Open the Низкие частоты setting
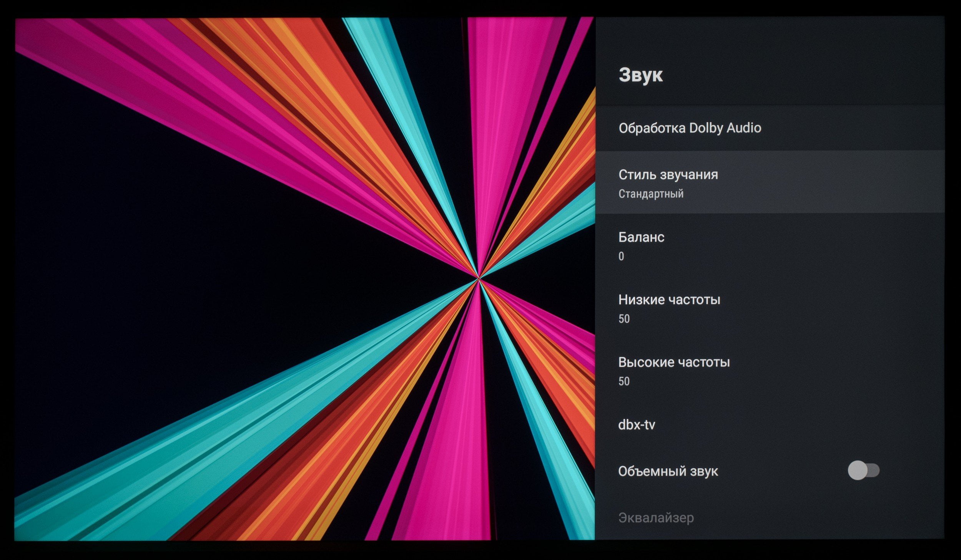 770,308
